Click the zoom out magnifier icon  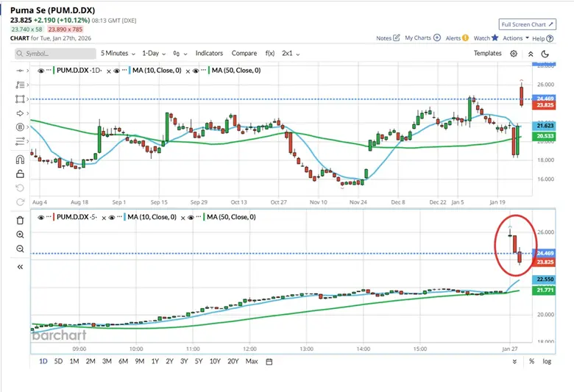coord(20,249)
